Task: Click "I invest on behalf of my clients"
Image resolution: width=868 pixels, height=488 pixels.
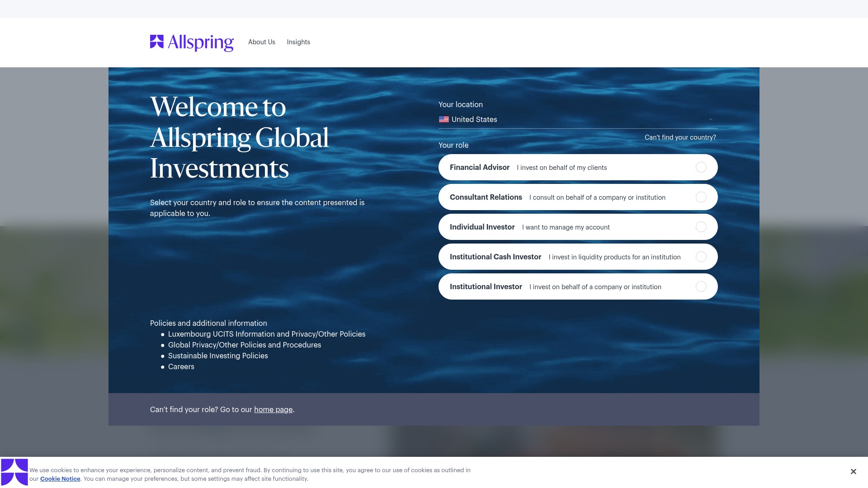Action: tap(562, 168)
